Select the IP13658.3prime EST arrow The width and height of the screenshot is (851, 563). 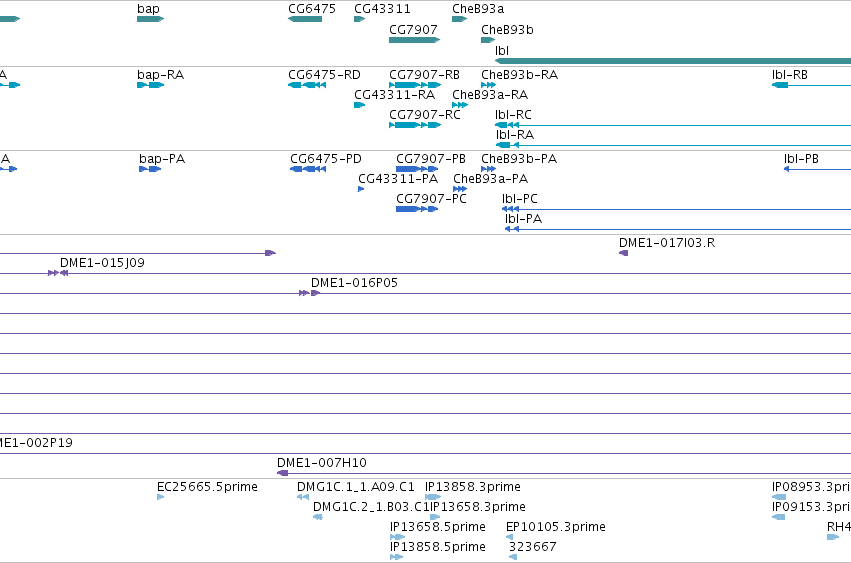click(x=435, y=517)
